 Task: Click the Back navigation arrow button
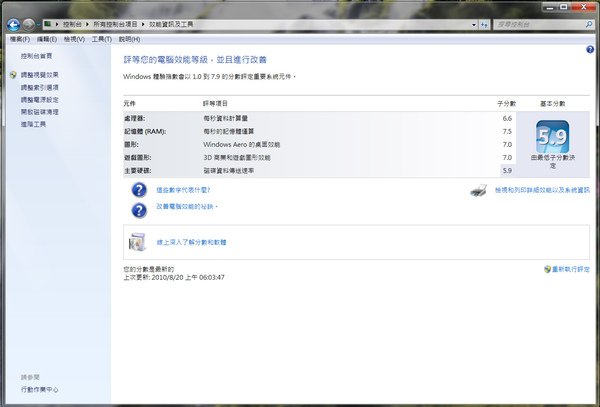[13, 25]
